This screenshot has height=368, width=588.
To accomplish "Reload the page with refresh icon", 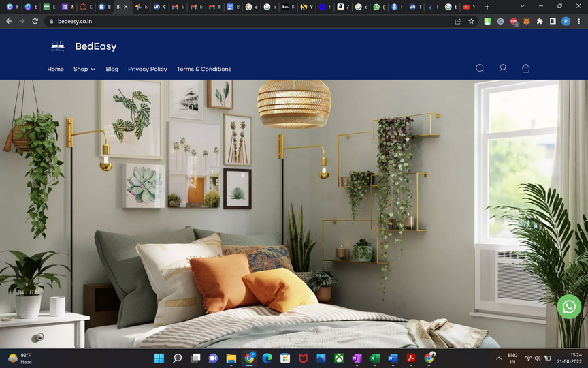I will (35, 21).
